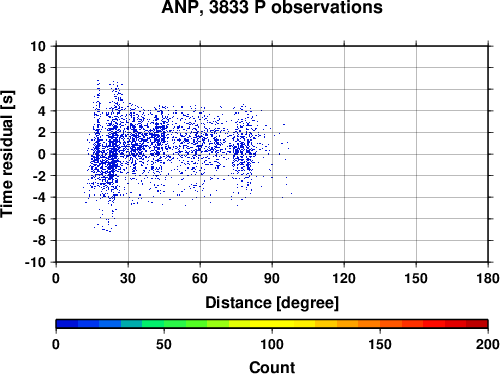Image resolution: width=500 pixels, height=374 pixels.
Task: Click the 'Count' colorbar label
Action: 272,367
